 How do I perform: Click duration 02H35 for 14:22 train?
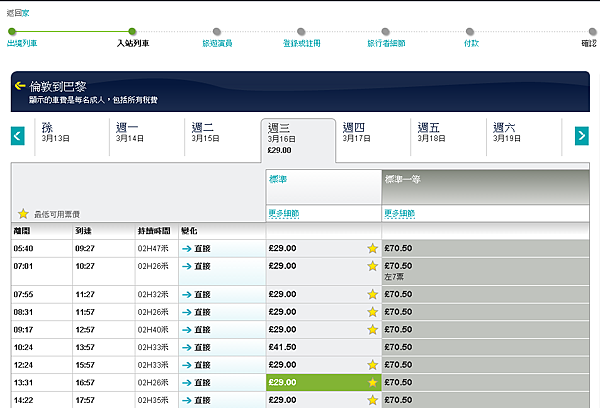[x=153, y=400]
